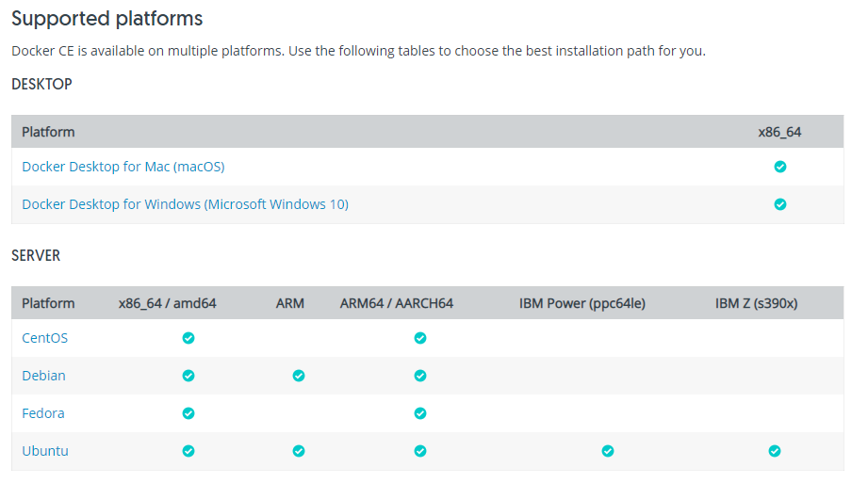Click Fedora x86_64 / amd64 checkmark
This screenshot has height=483, width=868.
pyautogui.click(x=188, y=413)
